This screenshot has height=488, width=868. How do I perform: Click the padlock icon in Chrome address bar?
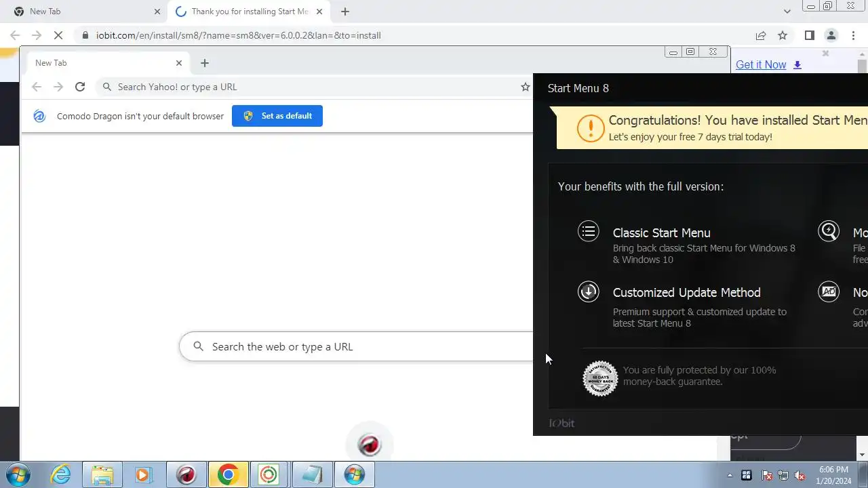pos(85,35)
